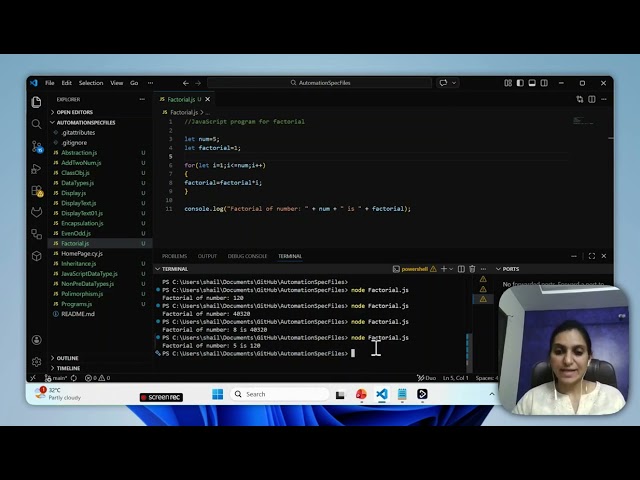This screenshot has height=480, width=640.
Task: Open Abstraction.js in the explorer
Action: click(79, 153)
